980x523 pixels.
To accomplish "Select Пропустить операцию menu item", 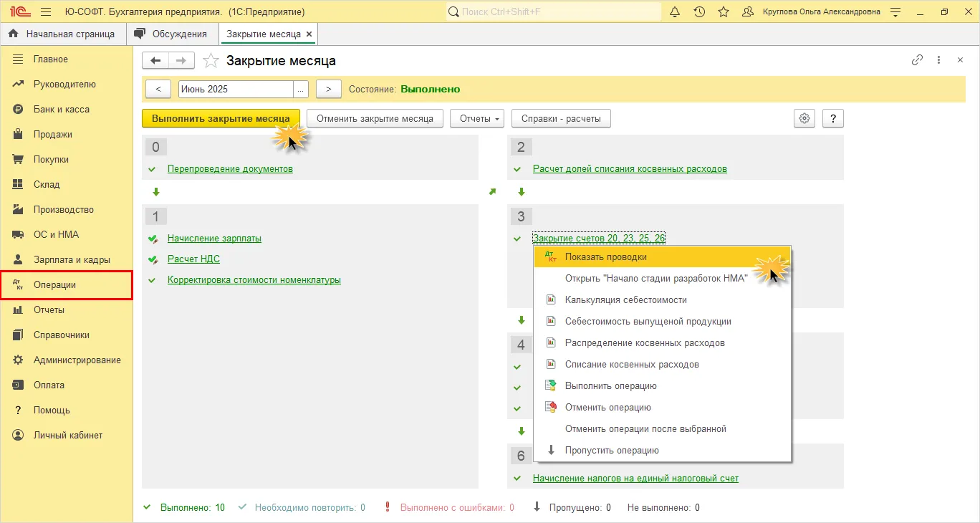I will pyautogui.click(x=663, y=450).
